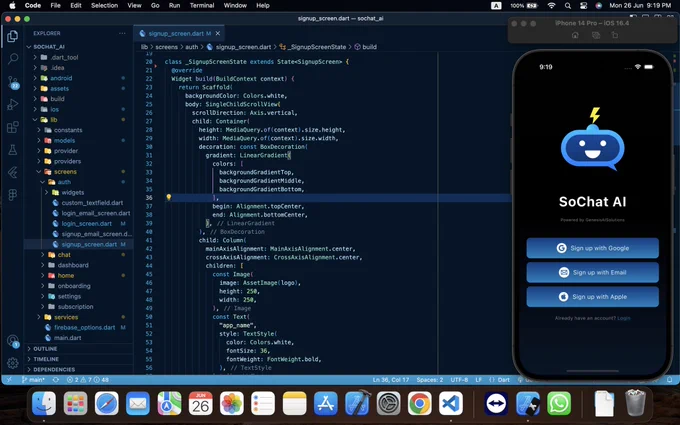680x425 pixels.
Task: Open the Manage gear icon in VS Code
Action: tap(13, 363)
